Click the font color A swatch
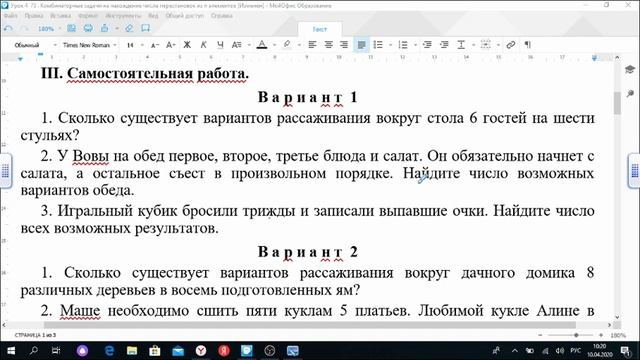640x360 pixels. click(262, 45)
